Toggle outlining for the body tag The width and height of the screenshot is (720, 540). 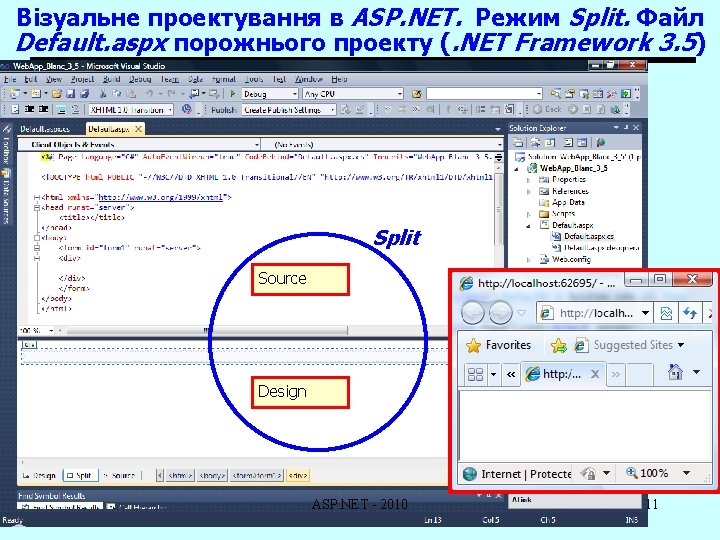(36, 238)
